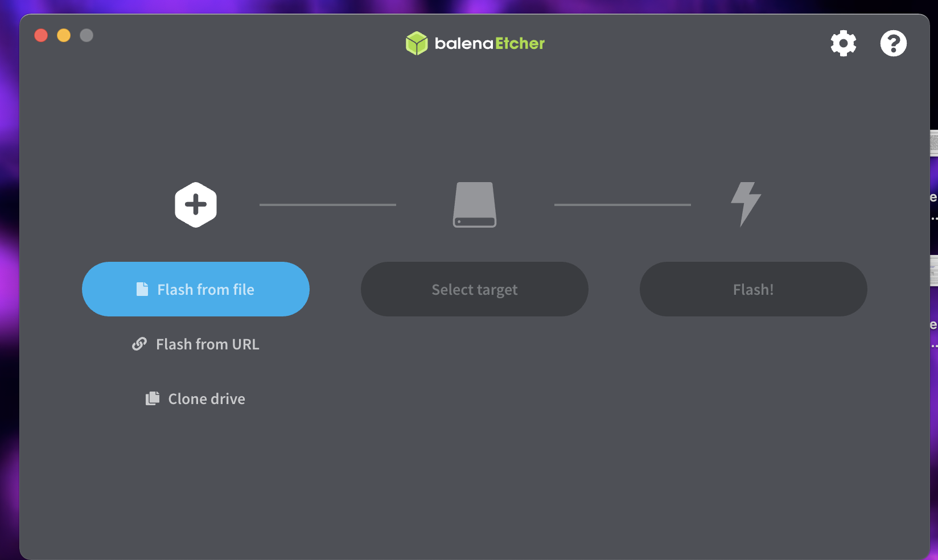This screenshot has height=560, width=938.
Task: Choose the Clone drive option
Action: 206,399
